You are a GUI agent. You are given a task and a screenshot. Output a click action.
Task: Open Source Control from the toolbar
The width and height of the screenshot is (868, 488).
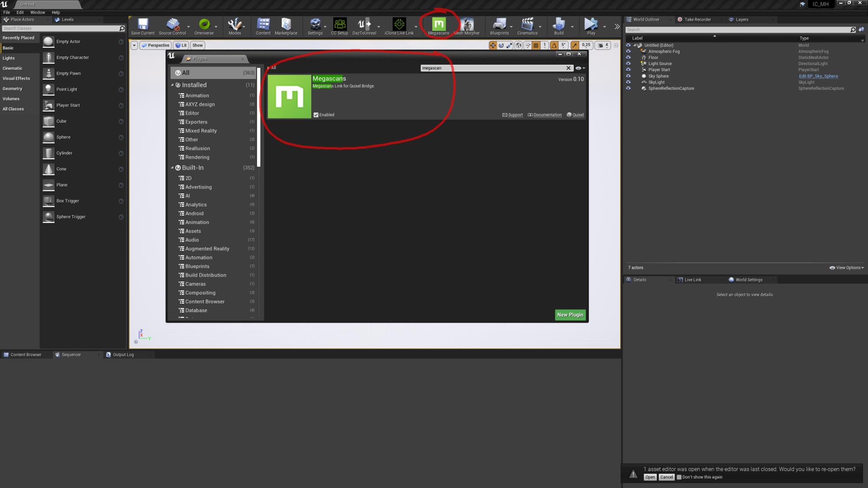click(172, 26)
